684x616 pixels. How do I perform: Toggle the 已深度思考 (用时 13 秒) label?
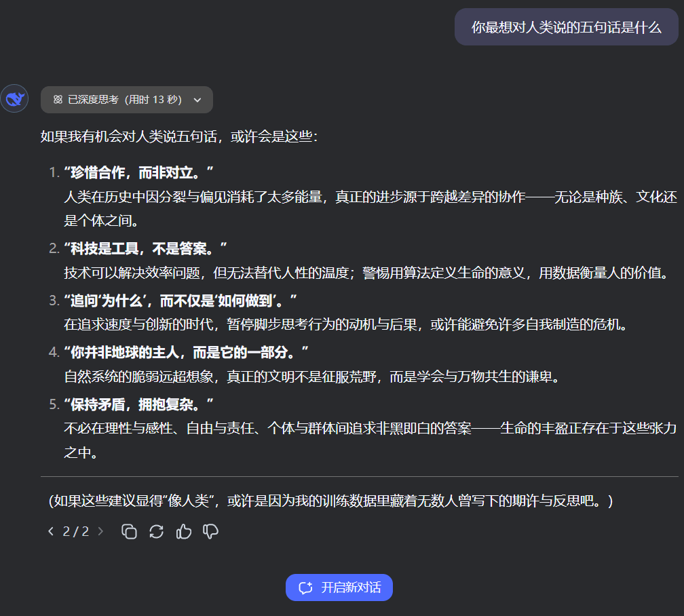[x=125, y=100]
